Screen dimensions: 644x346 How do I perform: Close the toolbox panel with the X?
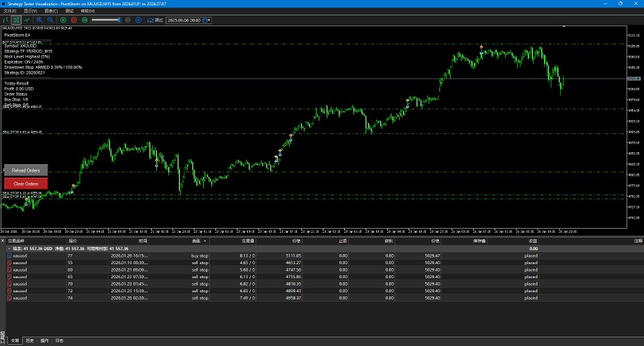(3, 241)
